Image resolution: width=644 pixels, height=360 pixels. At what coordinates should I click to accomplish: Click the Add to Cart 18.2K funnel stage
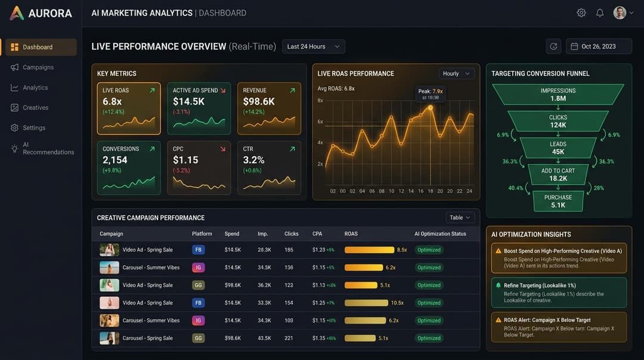click(558, 174)
